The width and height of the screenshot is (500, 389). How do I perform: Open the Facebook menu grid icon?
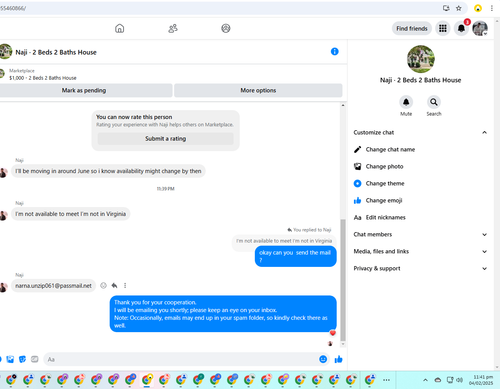point(443,29)
